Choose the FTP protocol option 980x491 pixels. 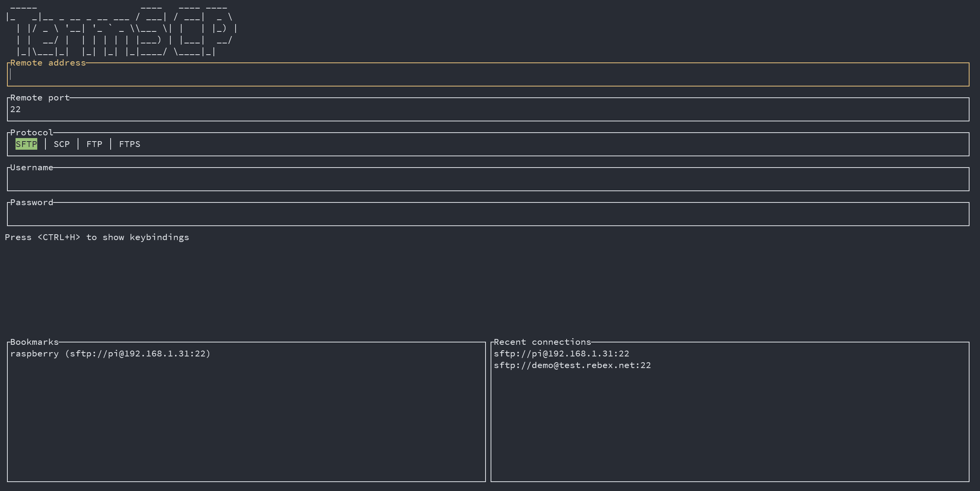(x=94, y=144)
